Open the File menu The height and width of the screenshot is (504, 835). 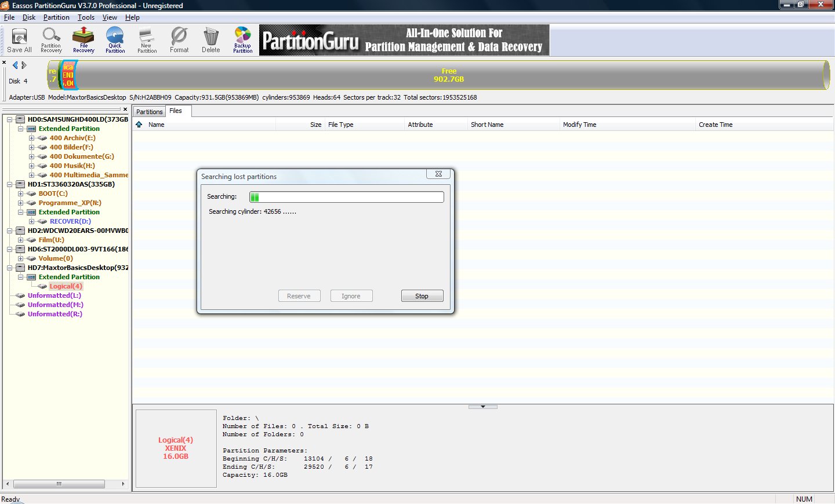(9, 17)
